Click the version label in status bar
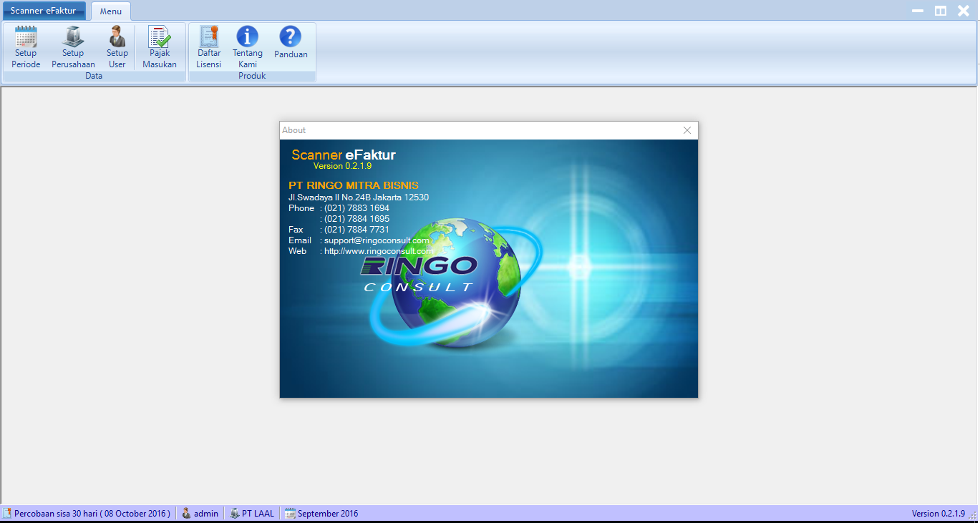Image resolution: width=980 pixels, height=523 pixels. click(x=938, y=514)
